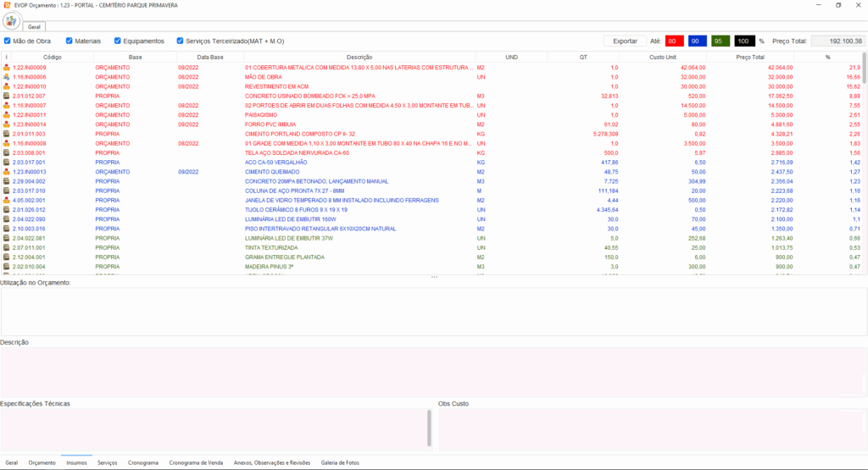Go to the Serviços tab
This screenshot has width=868, height=470.
tap(107, 463)
